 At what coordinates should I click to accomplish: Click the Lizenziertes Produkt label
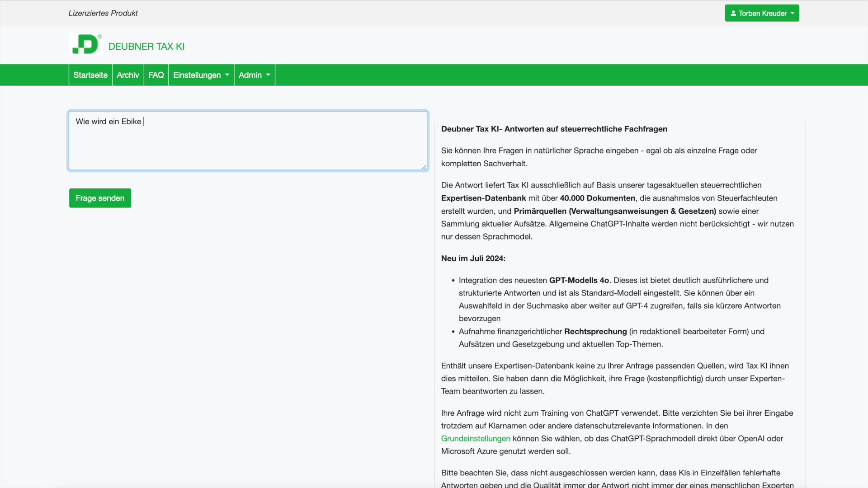(103, 13)
